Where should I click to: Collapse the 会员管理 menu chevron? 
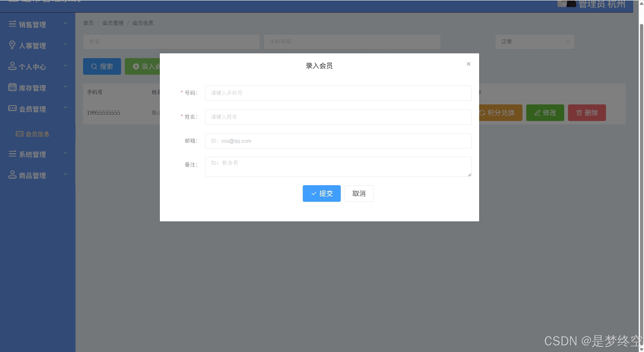tap(65, 107)
